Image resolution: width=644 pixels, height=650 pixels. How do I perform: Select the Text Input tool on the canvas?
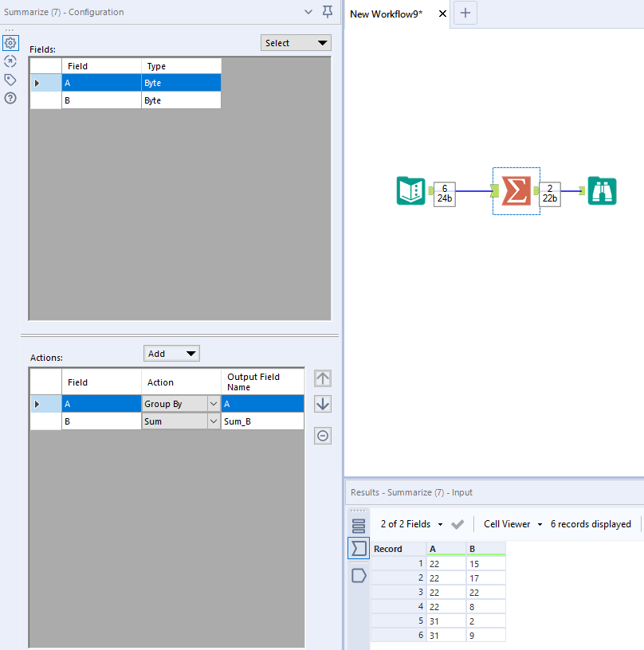(410, 191)
